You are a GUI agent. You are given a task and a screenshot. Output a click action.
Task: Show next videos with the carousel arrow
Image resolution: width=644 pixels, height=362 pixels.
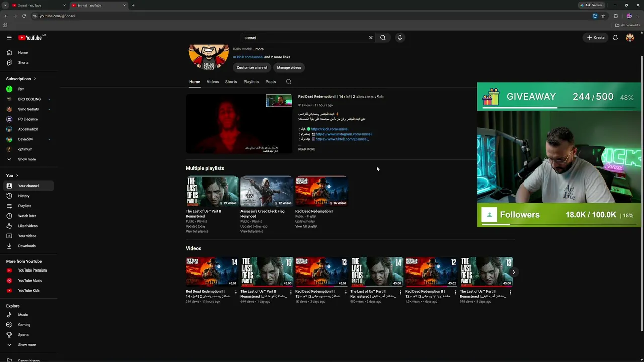point(513,272)
